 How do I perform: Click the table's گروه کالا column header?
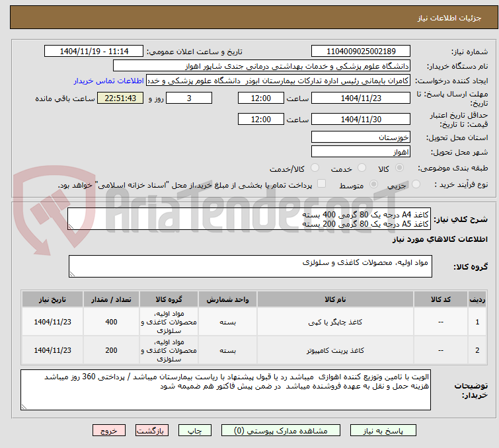(x=169, y=299)
